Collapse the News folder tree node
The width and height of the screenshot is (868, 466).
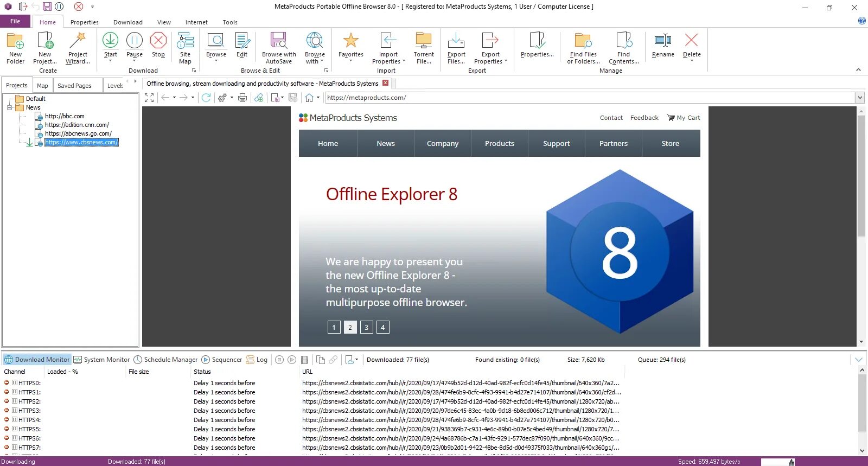click(x=10, y=107)
